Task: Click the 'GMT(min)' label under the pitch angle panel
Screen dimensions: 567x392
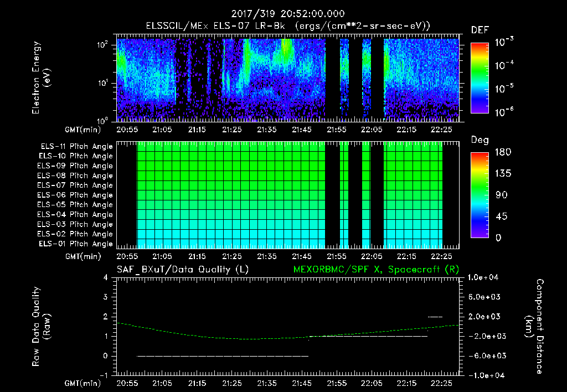Action: 83,257
